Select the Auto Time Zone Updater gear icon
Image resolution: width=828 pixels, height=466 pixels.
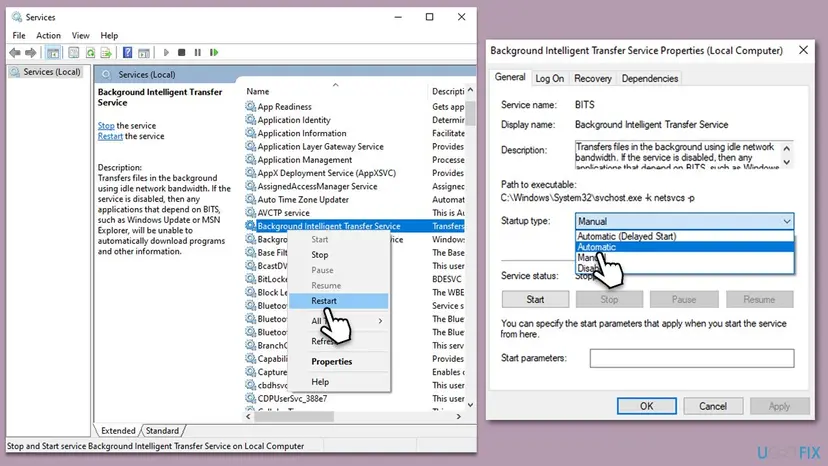coord(250,199)
